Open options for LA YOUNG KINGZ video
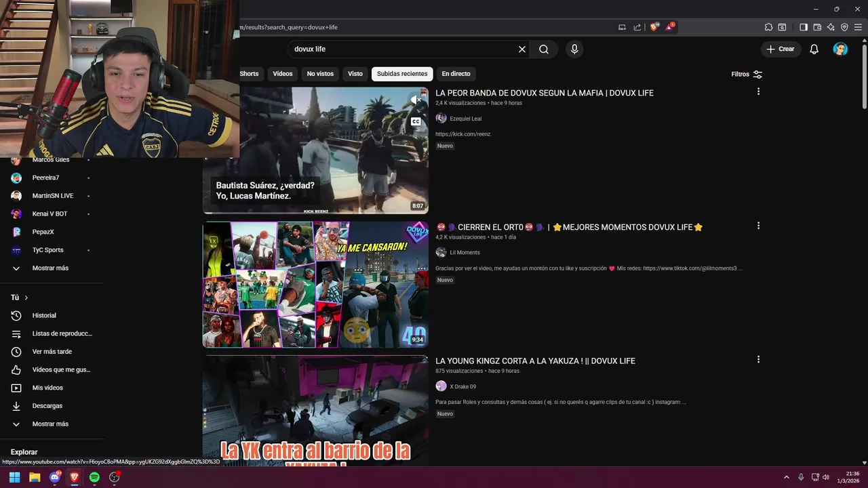Image resolution: width=868 pixels, height=488 pixels. pos(758,359)
